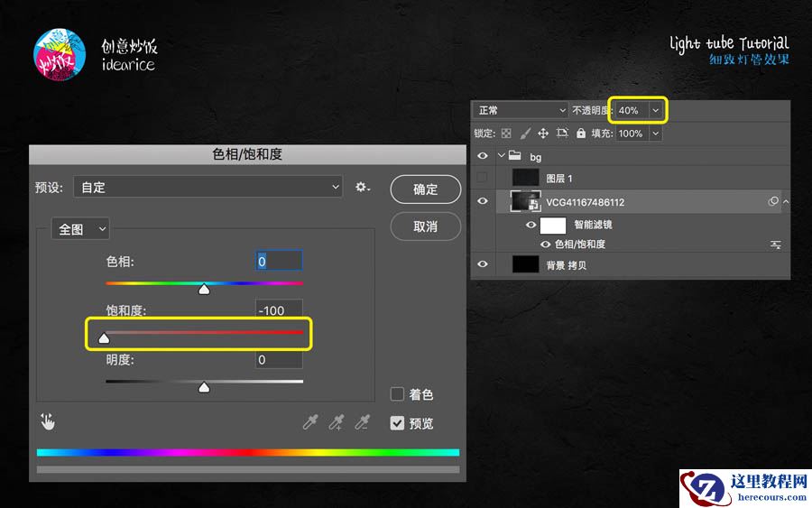Click the 背景 拷贝 layer name
The width and height of the screenshot is (812, 508).
coord(566,265)
